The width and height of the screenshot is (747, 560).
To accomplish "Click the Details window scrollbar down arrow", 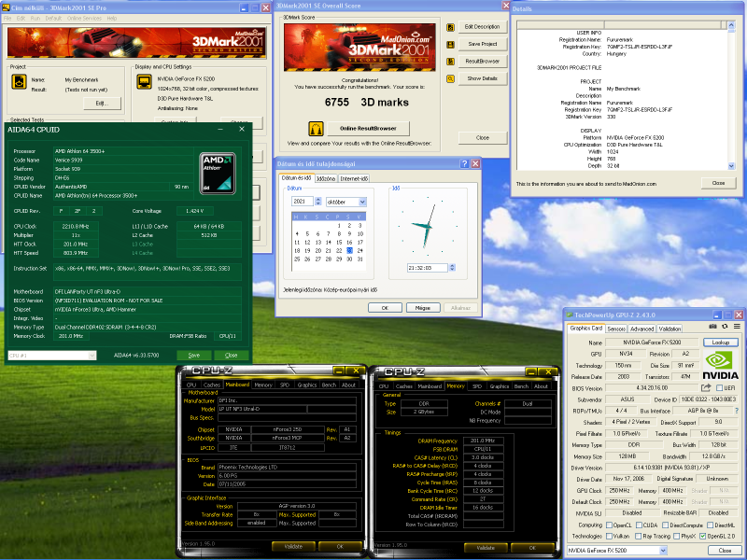I will [732, 166].
